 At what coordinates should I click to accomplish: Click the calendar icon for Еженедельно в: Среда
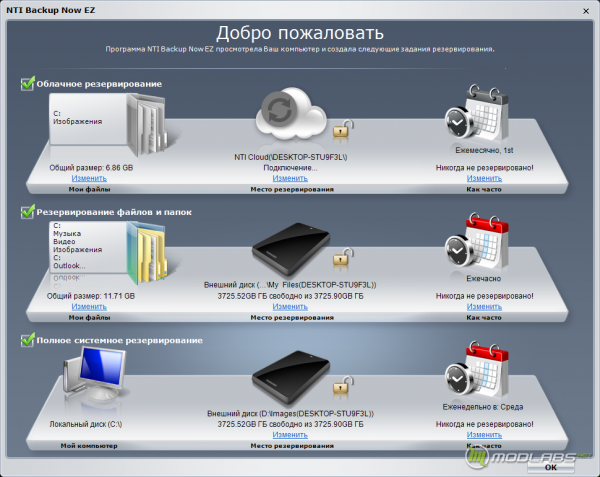tap(476, 369)
